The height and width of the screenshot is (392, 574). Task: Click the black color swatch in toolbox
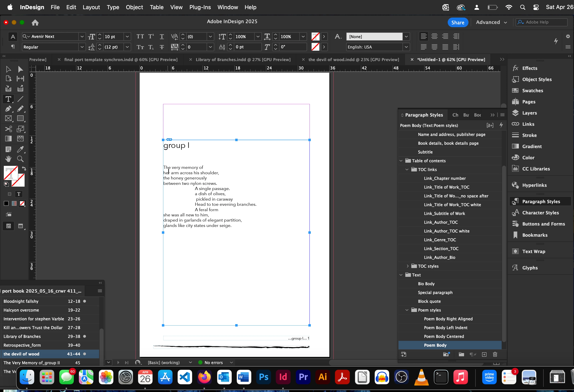6,203
